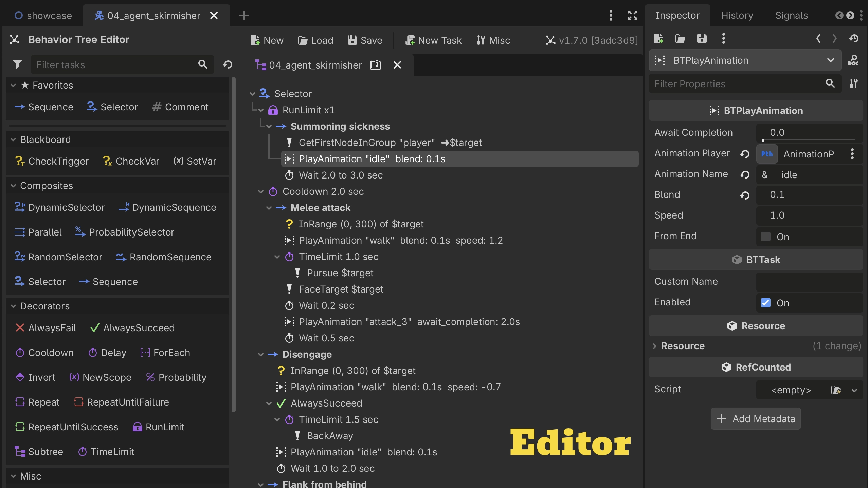Click the Custom Name input field

pyautogui.click(x=809, y=282)
